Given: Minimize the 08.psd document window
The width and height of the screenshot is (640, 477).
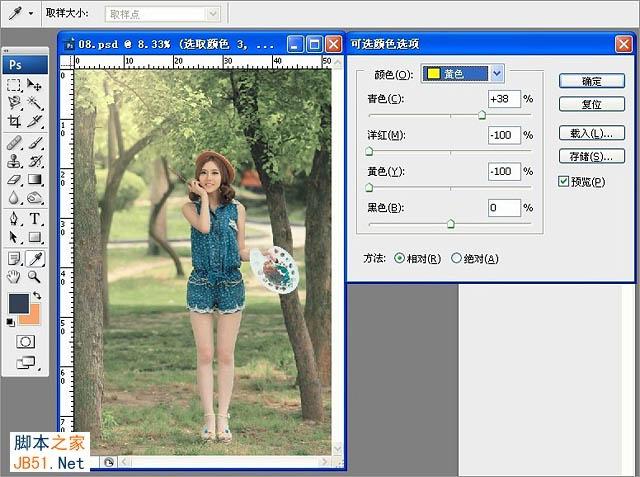Looking at the screenshot, I should (x=295, y=44).
